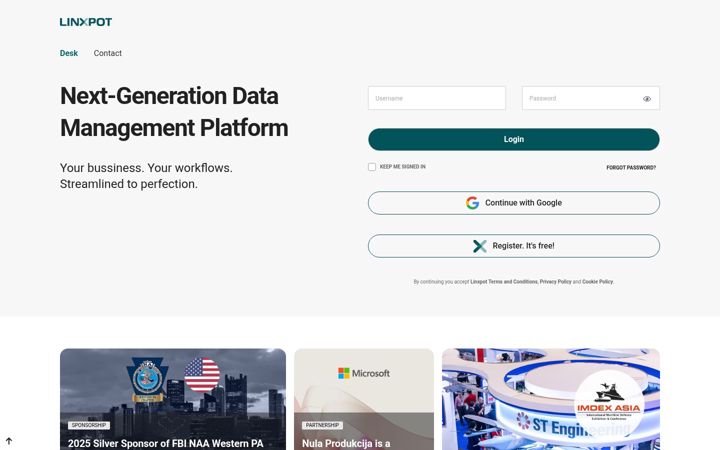Open the IMDEX Asia ST Engineering card
720x450 pixels.
[551, 399]
